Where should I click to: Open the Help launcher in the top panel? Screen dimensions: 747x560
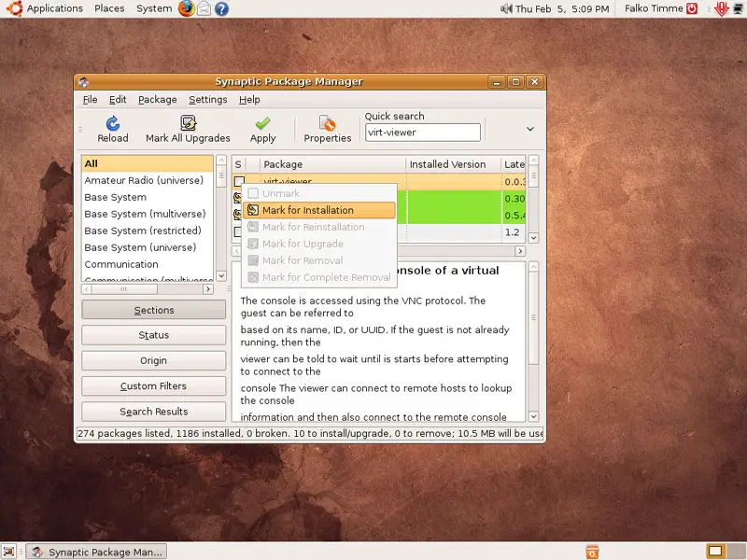[221, 8]
